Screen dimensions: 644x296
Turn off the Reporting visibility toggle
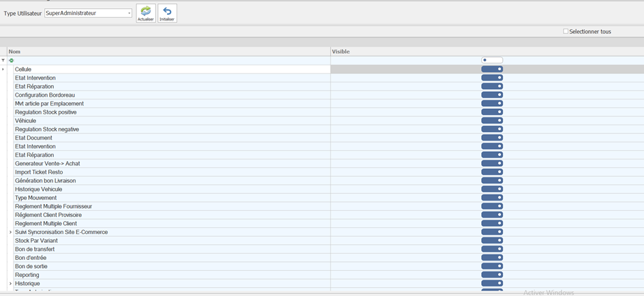(x=491, y=275)
